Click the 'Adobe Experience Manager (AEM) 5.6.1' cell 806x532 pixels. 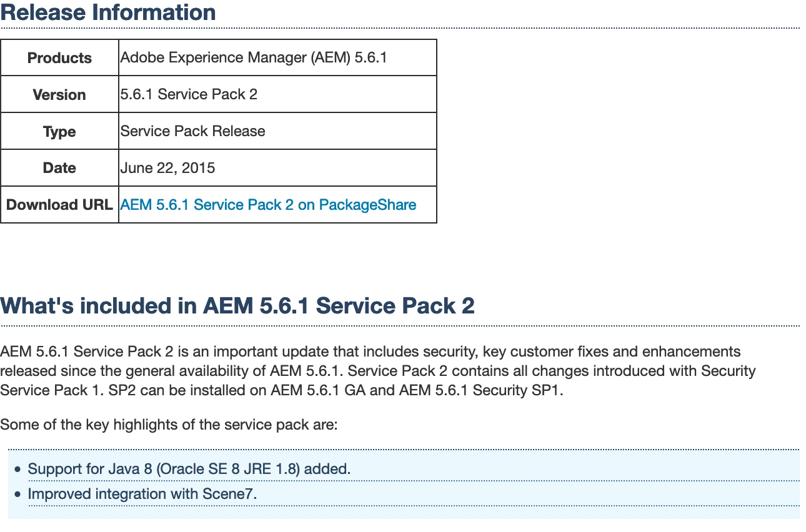(x=277, y=58)
